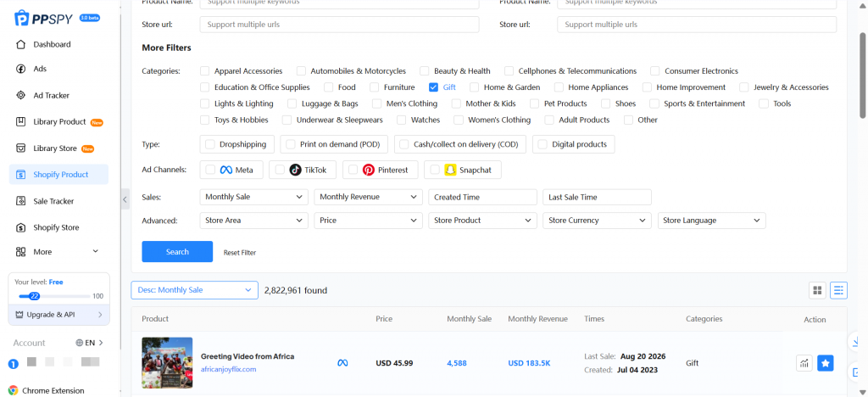Click the account number 1 badge icon

click(14, 364)
